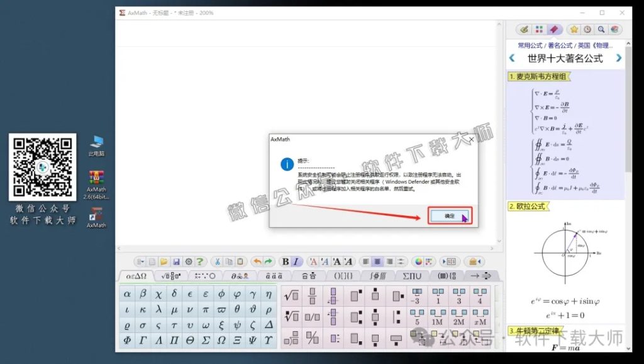The image size is (644, 364).
Task: Click the sidebar scrollbar up arrow
Action: (x=628, y=44)
